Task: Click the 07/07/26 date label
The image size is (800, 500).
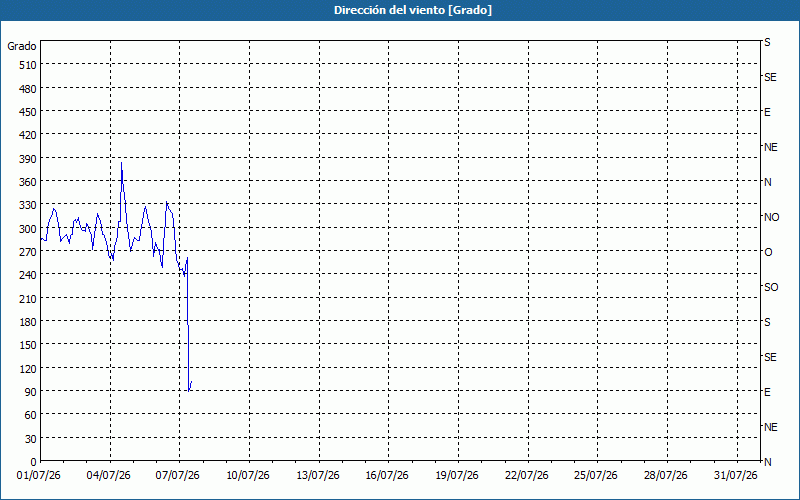Action: coord(178,476)
